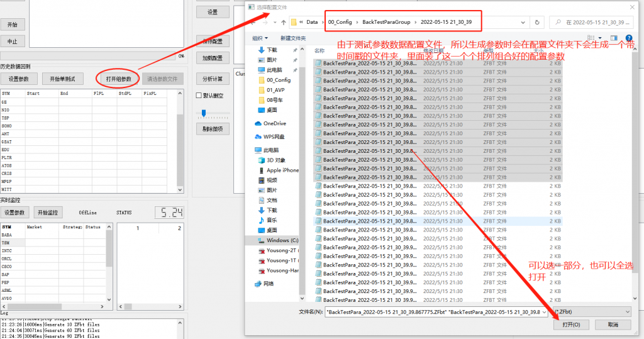644x339 pixels.
Task: Jump to BackTestParaGroup in the breadcrumb path
Action: 386,22
